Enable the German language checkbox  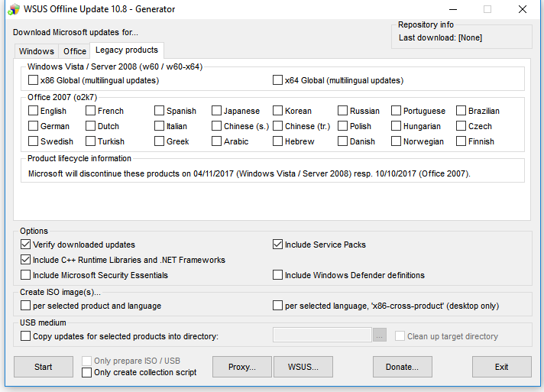pyautogui.click(x=33, y=126)
